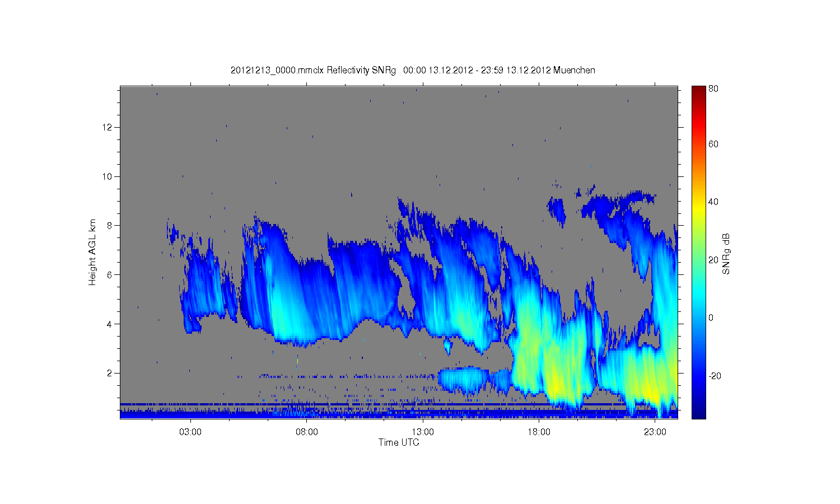Click the height axis label 12
The width and height of the screenshot is (840, 504).
108,127
